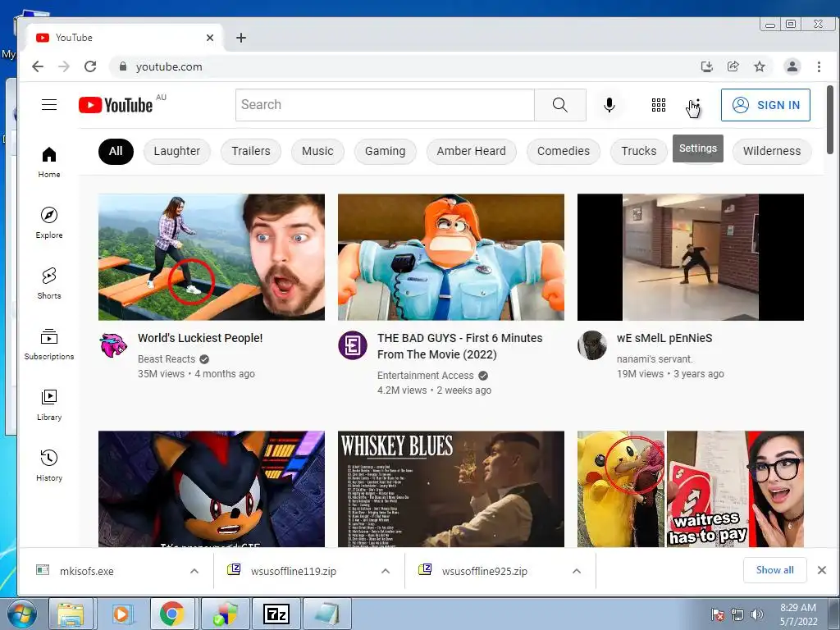The width and height of the screenshot is (840, 630).
Task: Open the Chrome profile avatar
Action: point(792,66)
